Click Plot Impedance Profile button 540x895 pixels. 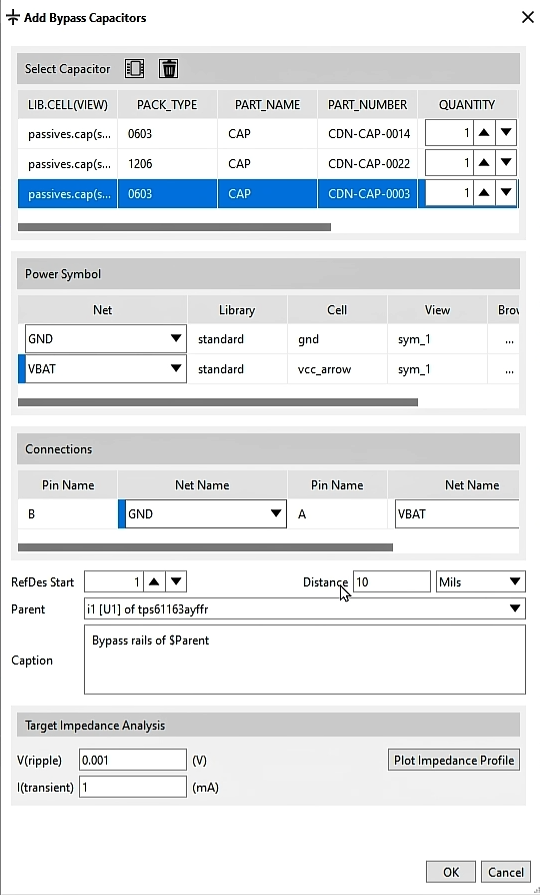tap(454, 760)
